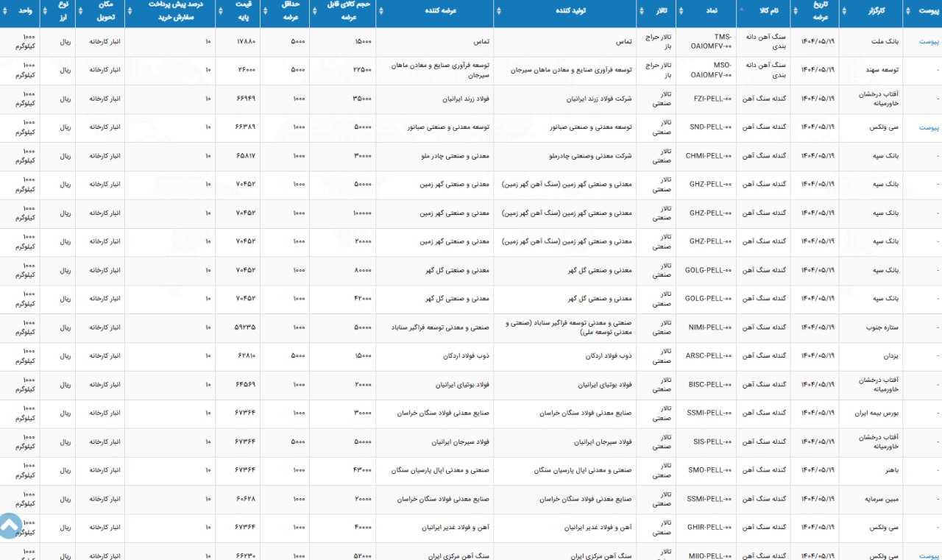Viewport: 942px width, 560px height.
Task: Click symbol SMO-PELL-00
Action: [711, 469]
